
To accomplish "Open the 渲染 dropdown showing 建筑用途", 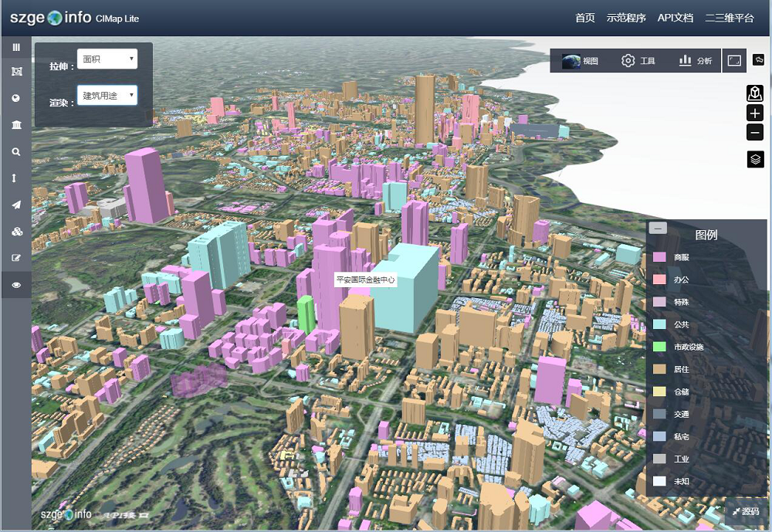I will pos(107,96).
